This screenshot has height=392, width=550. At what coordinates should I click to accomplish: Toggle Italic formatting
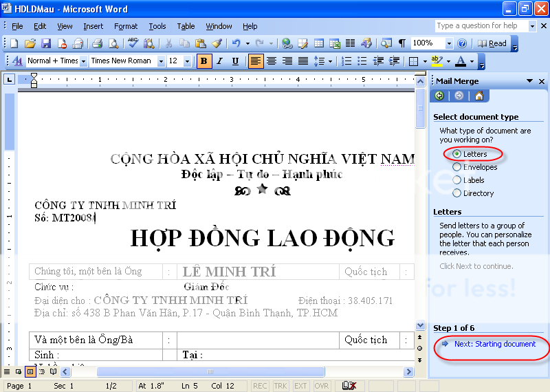[220, 61]
